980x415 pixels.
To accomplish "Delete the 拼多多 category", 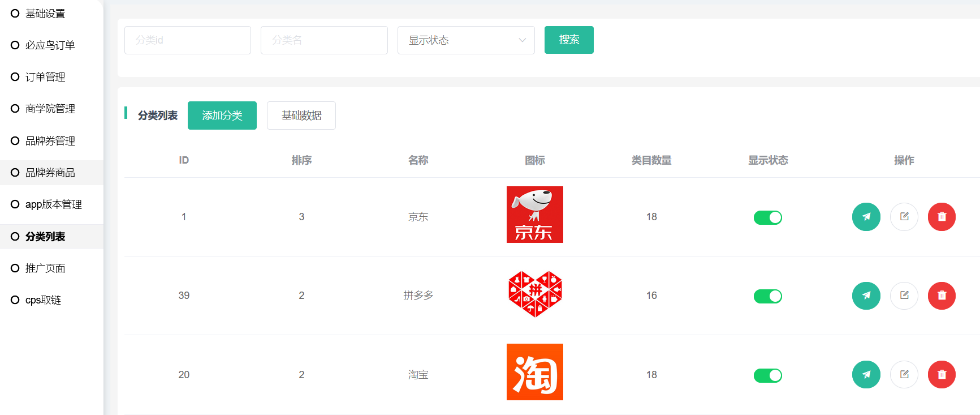I will tap(942, 296).
